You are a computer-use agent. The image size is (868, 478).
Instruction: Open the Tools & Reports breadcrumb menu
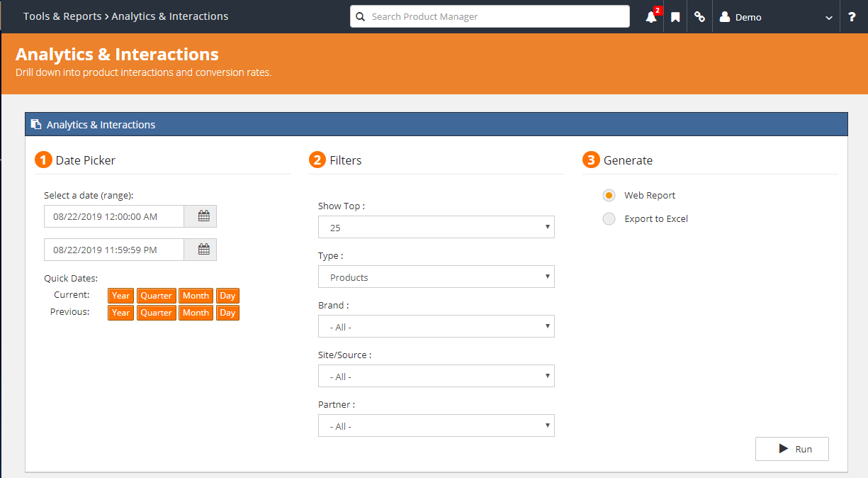point(62,16)
